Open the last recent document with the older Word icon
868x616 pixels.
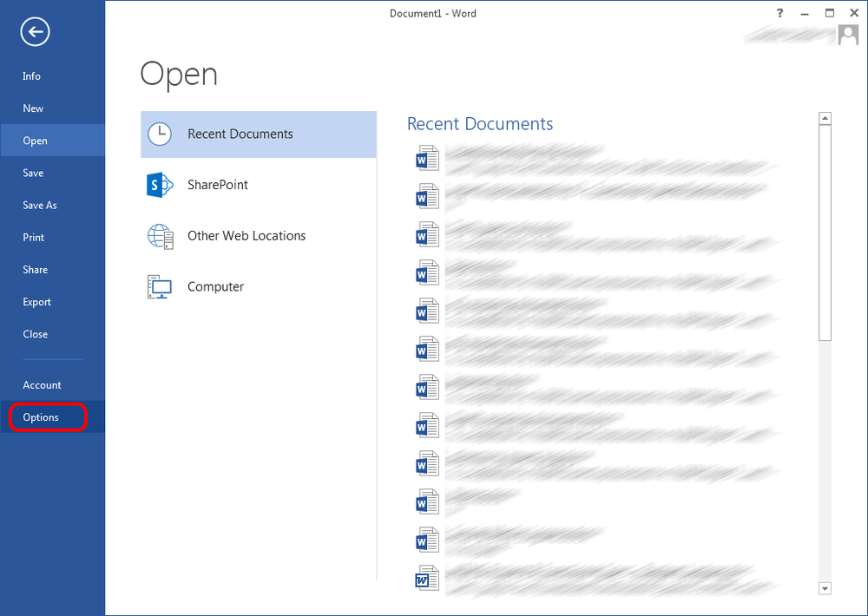[597, 579]
